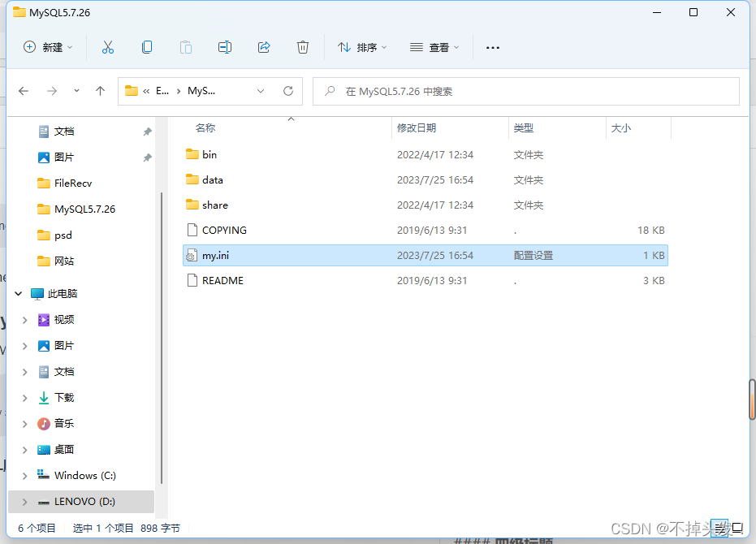
Task: Click the data folder date 2023/7/25 16:54
Action: point(435,180)
